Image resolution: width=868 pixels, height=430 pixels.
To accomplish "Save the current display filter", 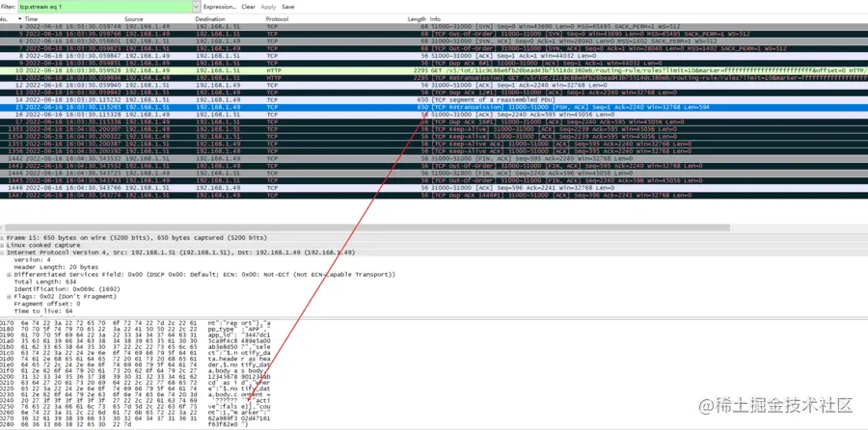I will 287,7.
